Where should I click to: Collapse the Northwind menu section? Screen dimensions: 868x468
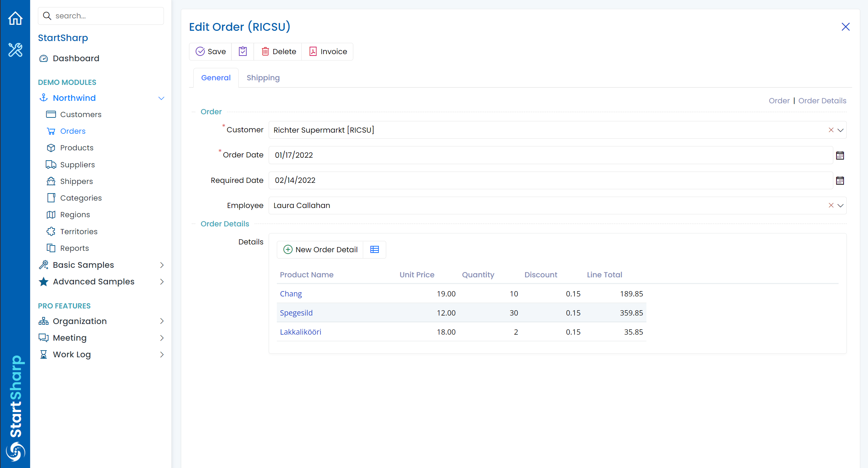tap(161, 98)
